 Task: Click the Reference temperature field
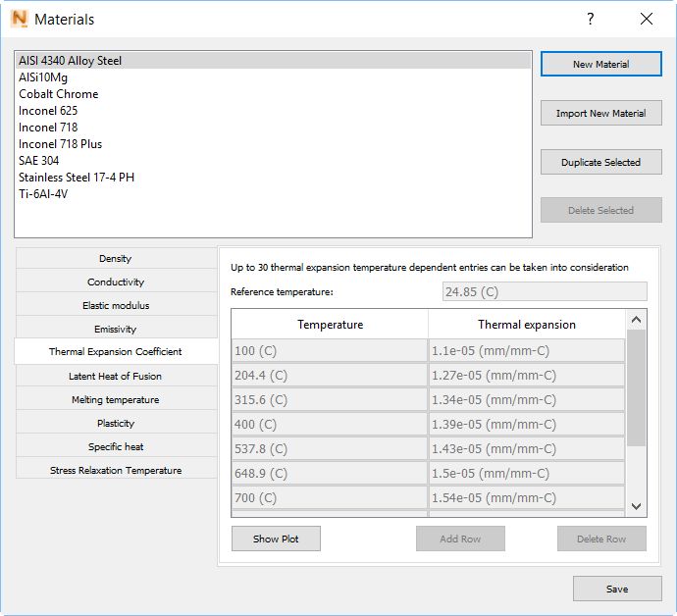[545, 291]
